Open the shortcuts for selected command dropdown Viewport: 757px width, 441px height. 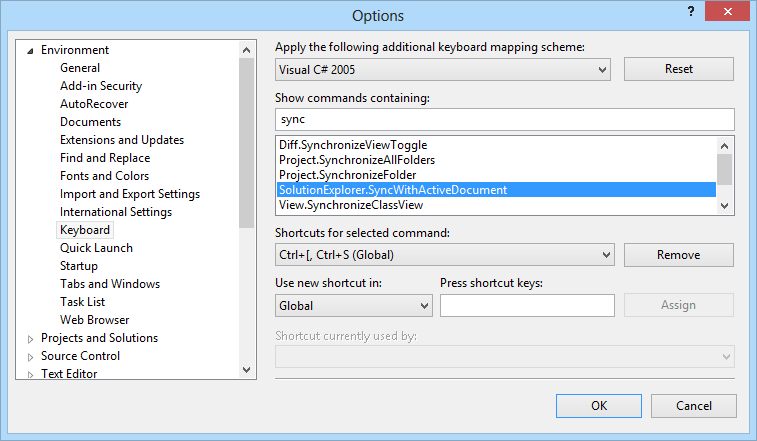pyautogui.click(x=605, y=255)
